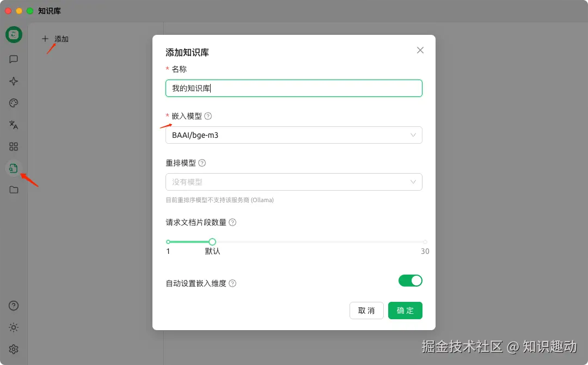Open settings gear icon in sidebar

pyautogui.click(x=14, y=349)
